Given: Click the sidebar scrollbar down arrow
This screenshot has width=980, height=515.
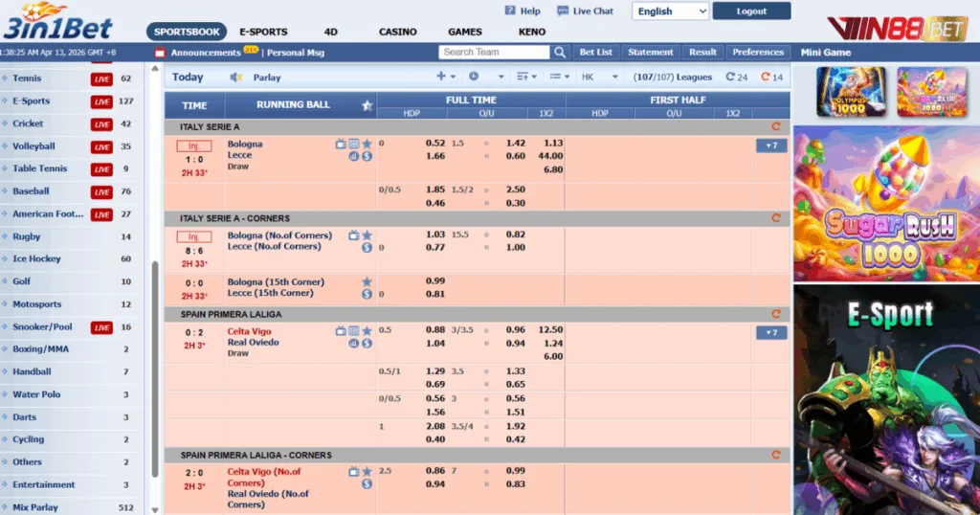Looking at the screenshot, I should click(x=155, y=510).
